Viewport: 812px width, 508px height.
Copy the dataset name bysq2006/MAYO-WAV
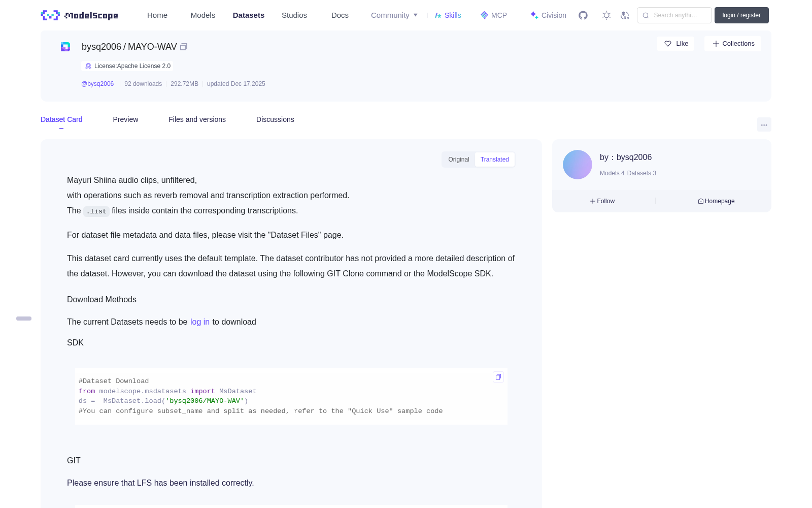coord(184,47)
